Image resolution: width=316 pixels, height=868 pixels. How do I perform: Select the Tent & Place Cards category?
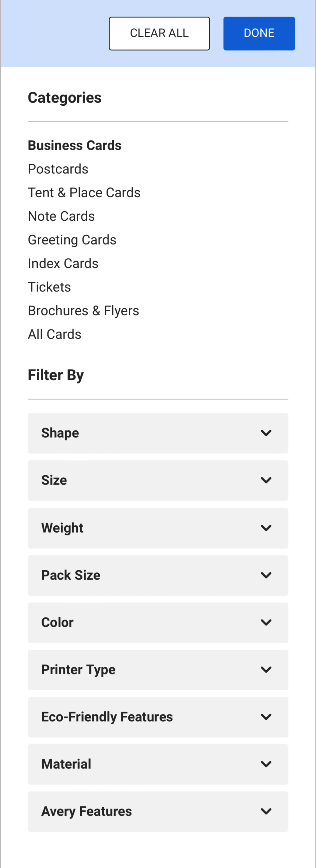point(84,192)
